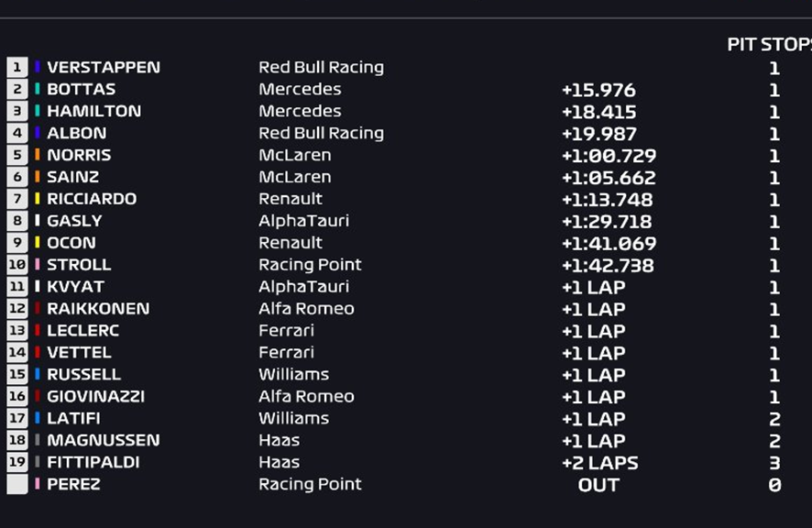Click empty position badge beside PEREZ

click(17, 484)
